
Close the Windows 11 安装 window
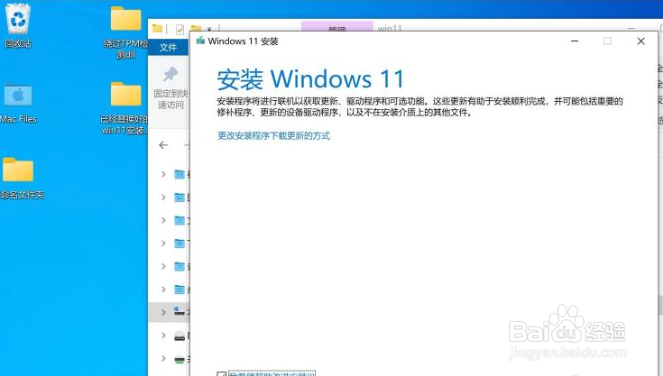(641, 41)
